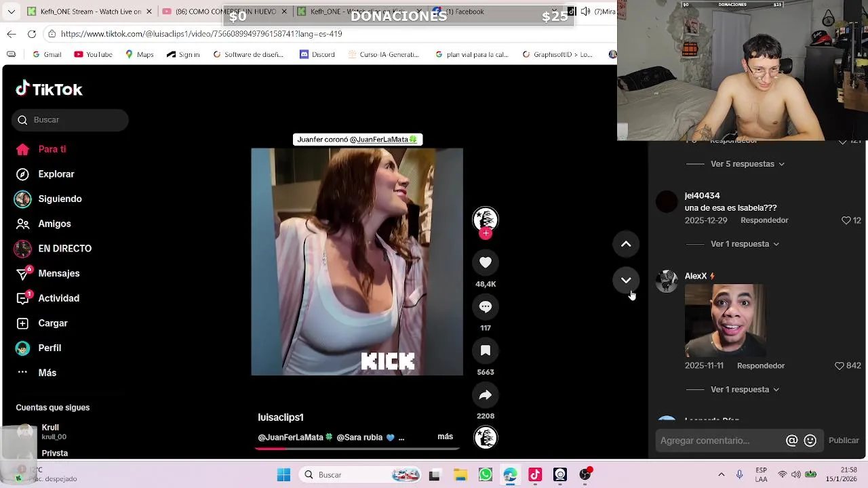868x488 pixels.
Task: Go back in the browser
Action: [x=12, y=34]
